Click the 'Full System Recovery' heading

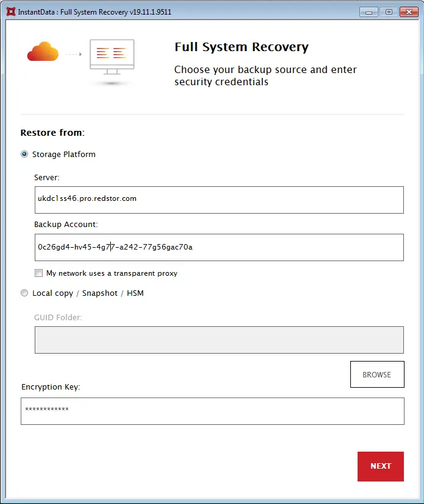click(x=242, y=47)
